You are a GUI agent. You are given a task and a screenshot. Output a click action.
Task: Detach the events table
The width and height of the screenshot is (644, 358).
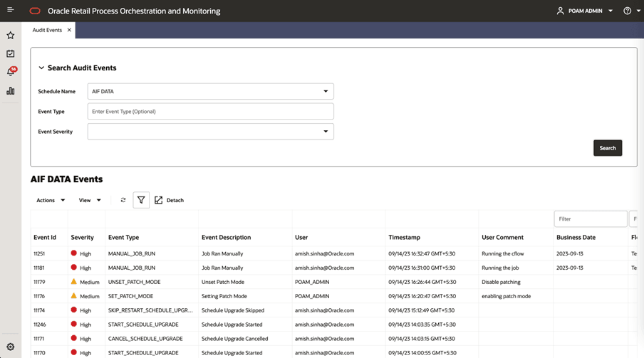170,200
